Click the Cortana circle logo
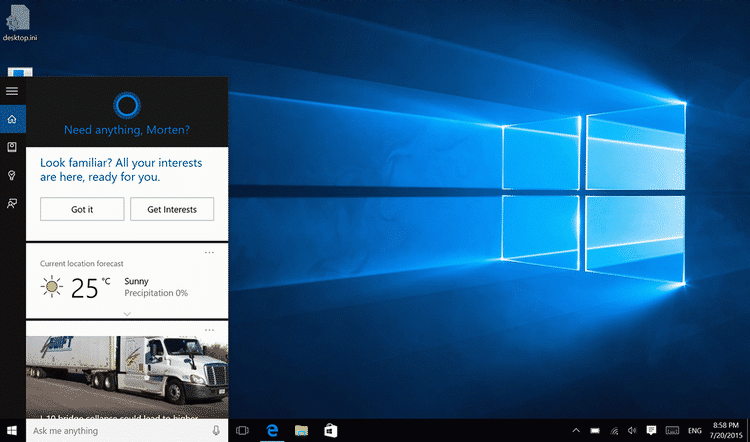 [127, 105]
